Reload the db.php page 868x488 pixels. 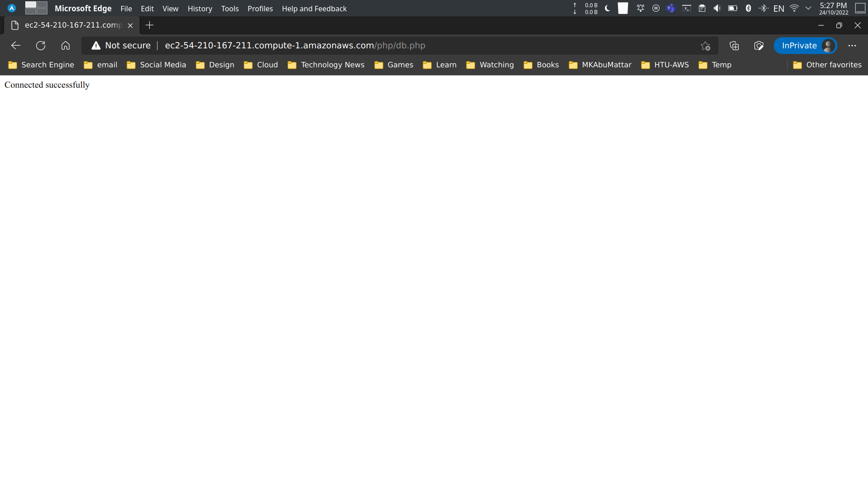pyautogui.click(x=41, y=46)
